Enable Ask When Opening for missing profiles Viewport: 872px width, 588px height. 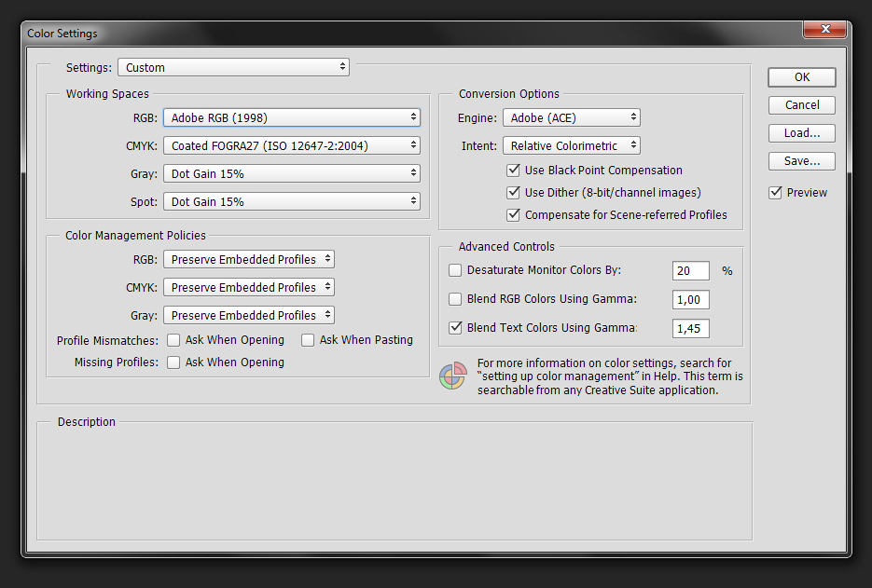pyautogui.click(x=173, y=362)
